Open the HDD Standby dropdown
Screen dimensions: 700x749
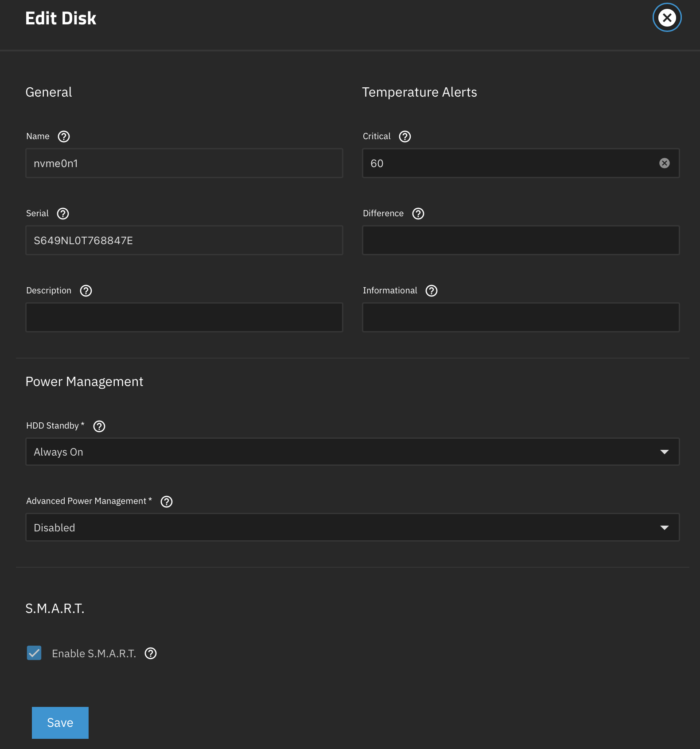click(x=352, y=452)
